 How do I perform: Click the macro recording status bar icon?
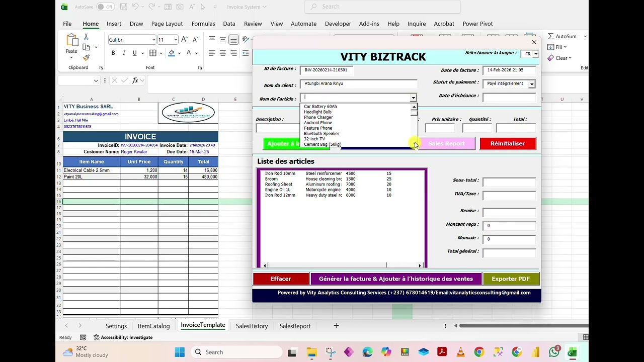click(x=83, y=337)
